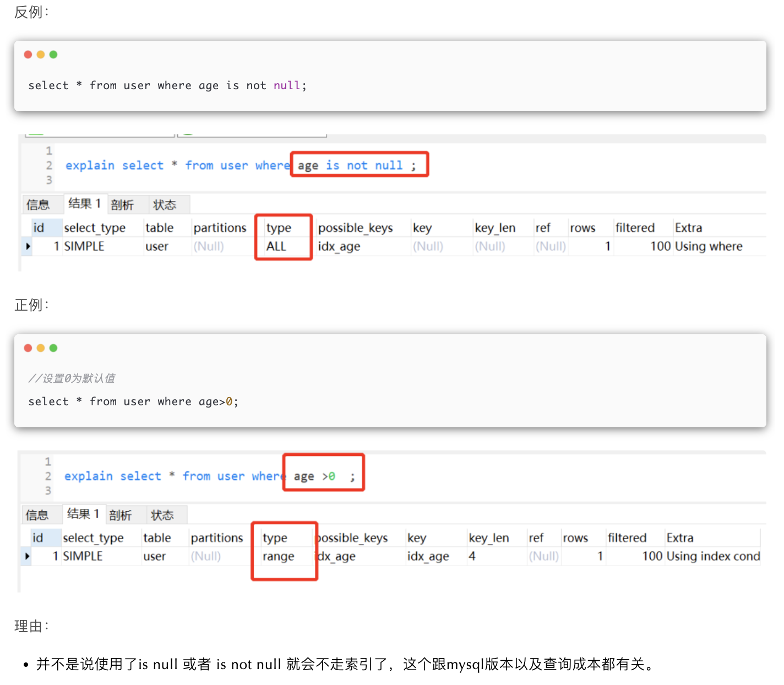Click key_len cell showing value 4
The height and width of the screenshot is (685, 784).
472,556
